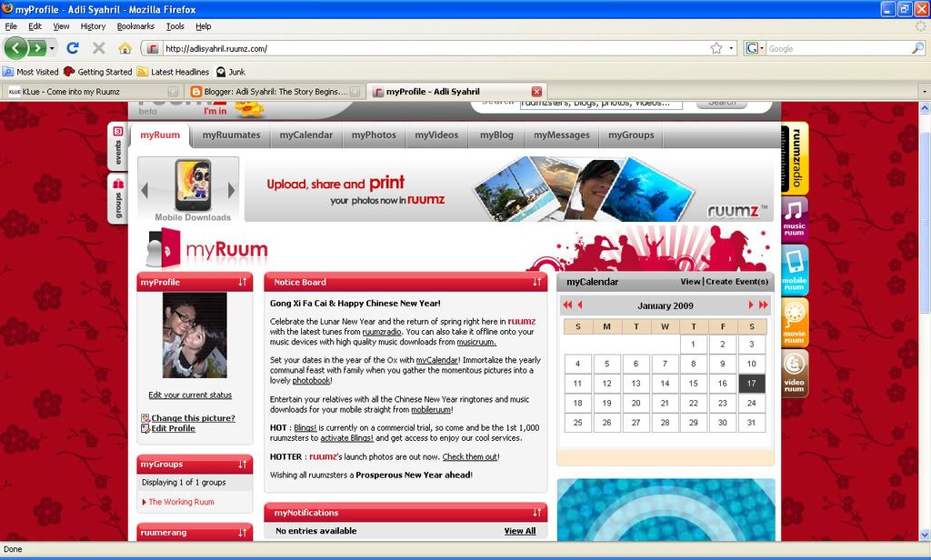Viewport: 931px width, 560px height.
Task: Click Edit your current status link
Action: click(x=190, y=395)
